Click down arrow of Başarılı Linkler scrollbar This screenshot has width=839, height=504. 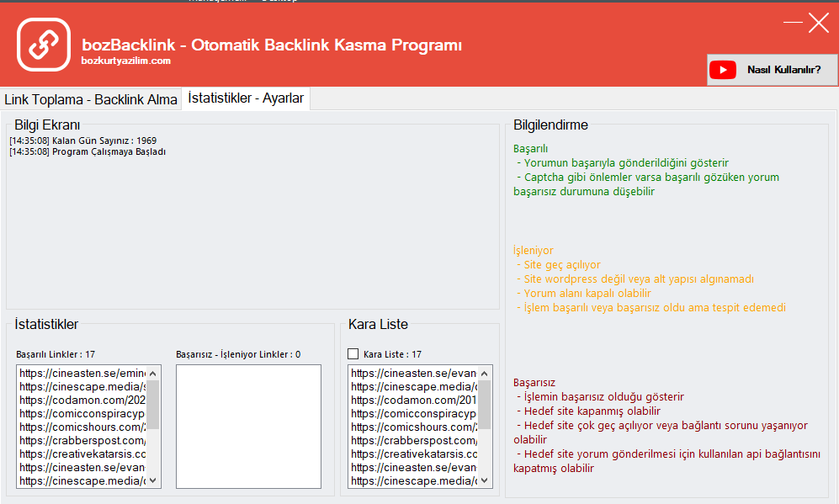pyautogui.click(x=153, y=480)
